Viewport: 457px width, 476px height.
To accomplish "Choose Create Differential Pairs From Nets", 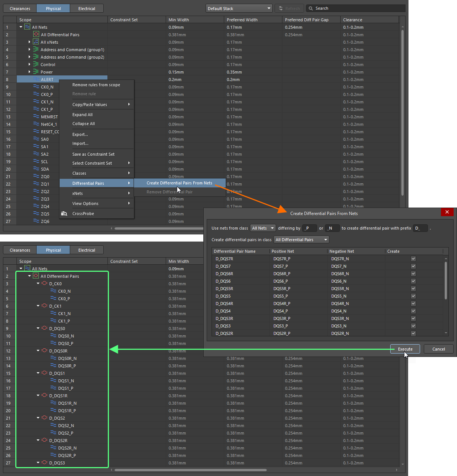I will click(179, 183).
